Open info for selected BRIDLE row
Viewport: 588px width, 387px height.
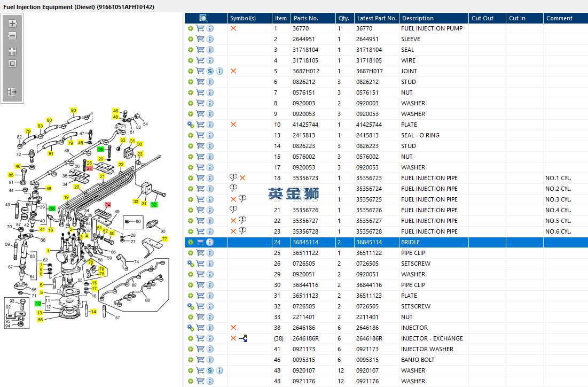[x=210, y=242]
